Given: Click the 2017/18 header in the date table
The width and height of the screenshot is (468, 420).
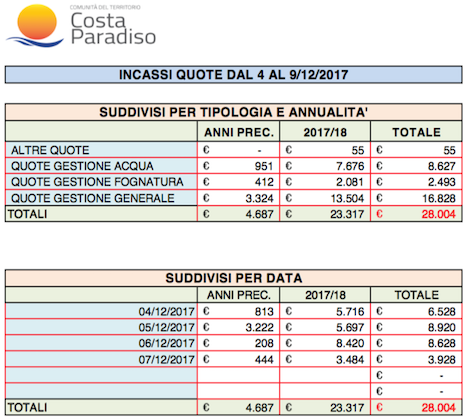Looking at the screenshot, I should pos(325,295).
